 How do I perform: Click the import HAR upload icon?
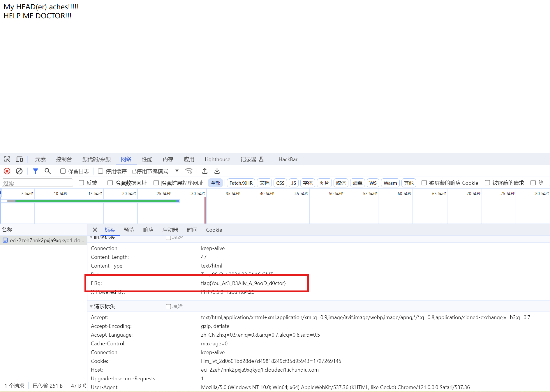point(205,171)
